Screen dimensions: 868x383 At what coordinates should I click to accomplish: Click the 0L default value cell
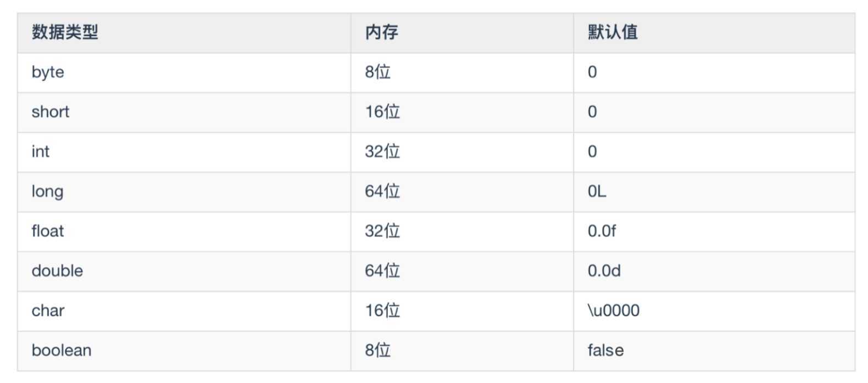click(x=597, y=191)
